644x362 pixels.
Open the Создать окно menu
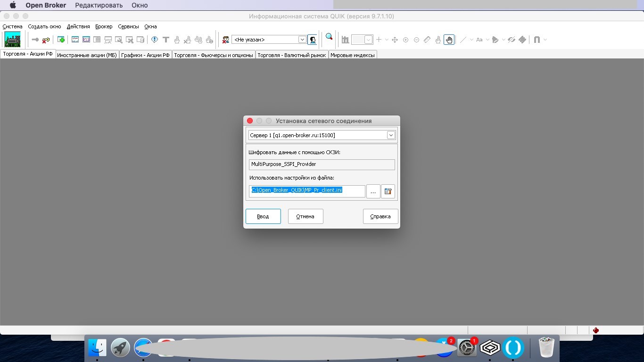(x=44, y=26)
